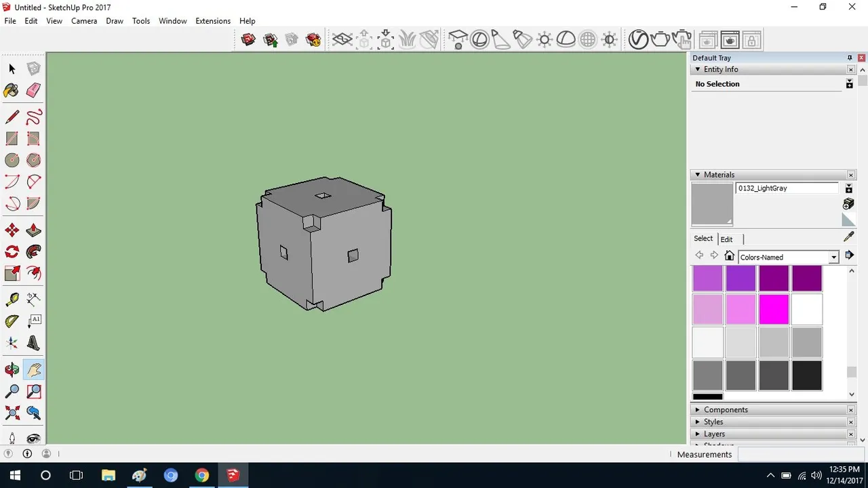This screenshot has height=488, width=868.
Task: Choose the Polygon tool
Action: point(33,160)
